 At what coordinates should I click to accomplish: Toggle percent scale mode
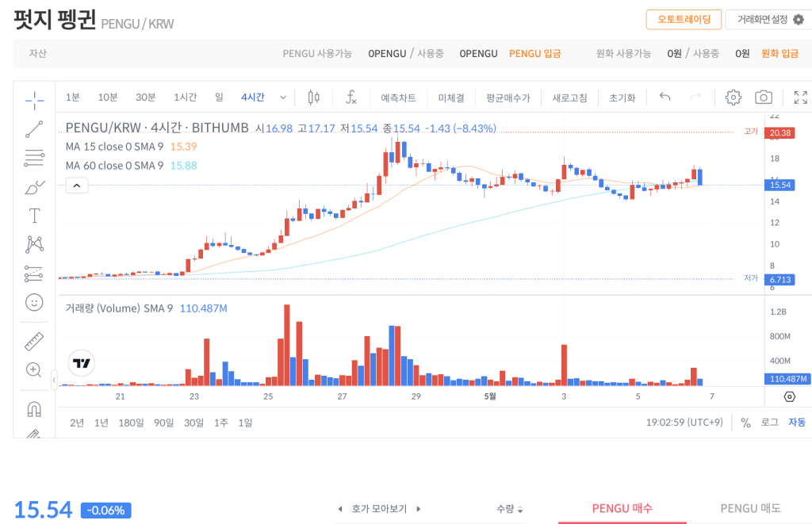745,423
